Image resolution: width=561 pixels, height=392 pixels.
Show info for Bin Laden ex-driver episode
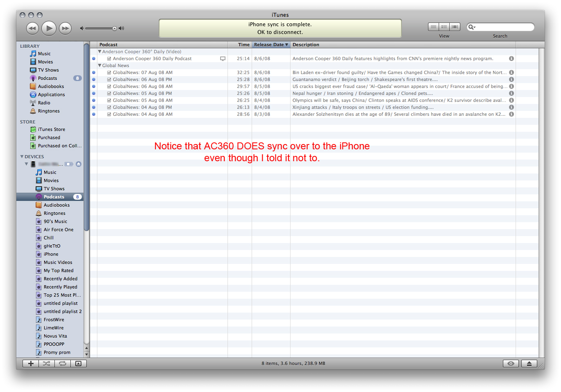coord(511,72)
